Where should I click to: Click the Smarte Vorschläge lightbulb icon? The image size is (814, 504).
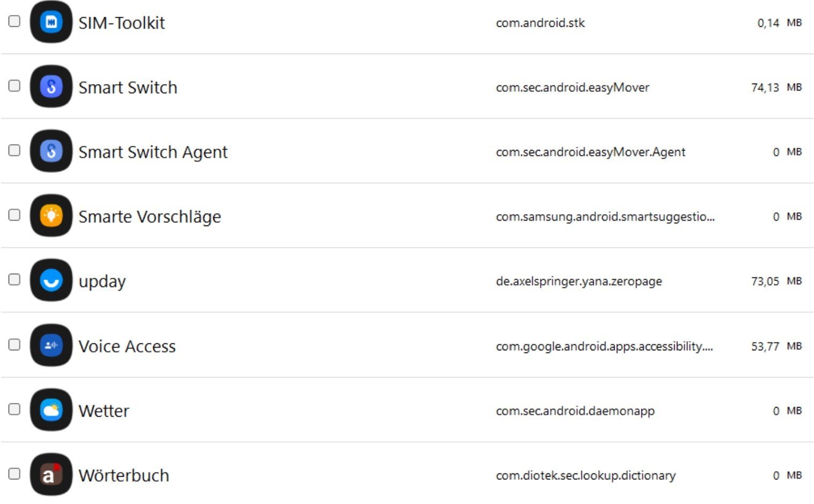tap(51, 216)
